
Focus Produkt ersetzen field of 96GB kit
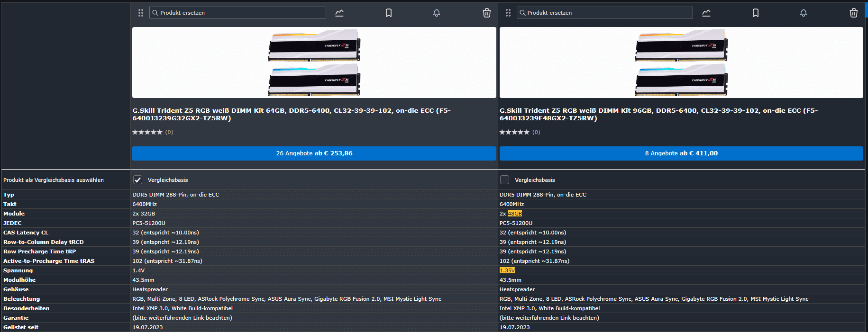coord(605,13)
